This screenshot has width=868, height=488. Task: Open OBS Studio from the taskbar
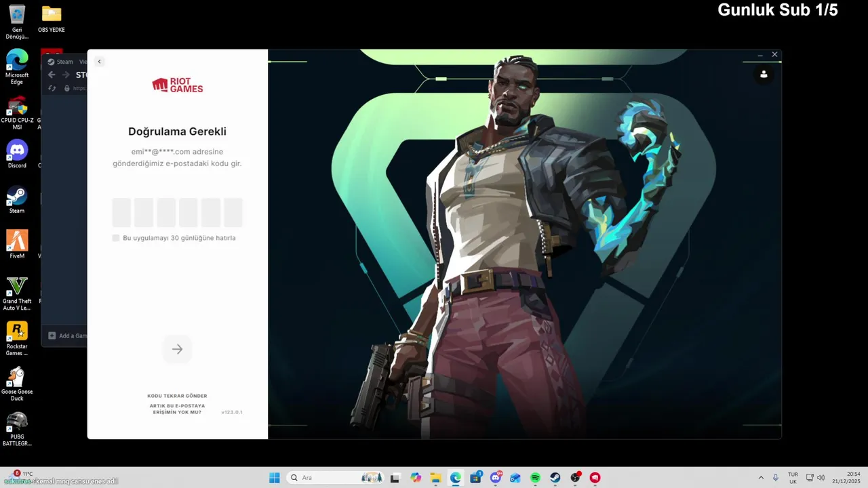pyautogui.click(x=575, y=478)
